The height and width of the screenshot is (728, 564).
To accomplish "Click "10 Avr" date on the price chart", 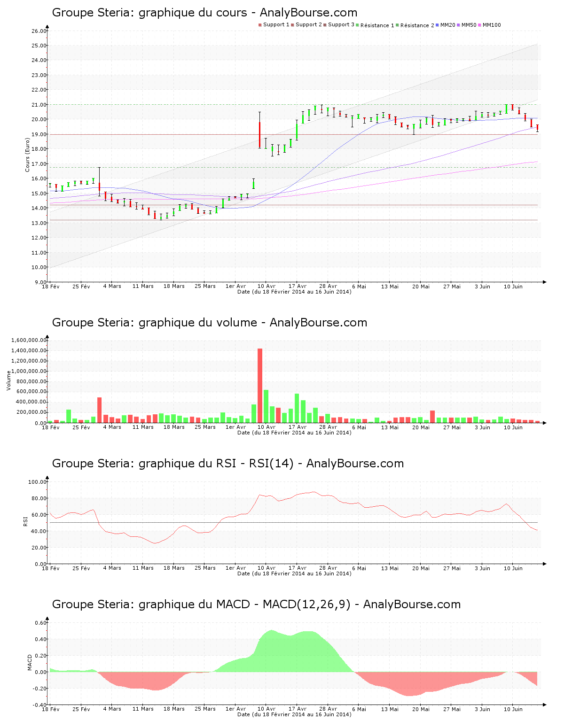I will click(x=266, y=286).
